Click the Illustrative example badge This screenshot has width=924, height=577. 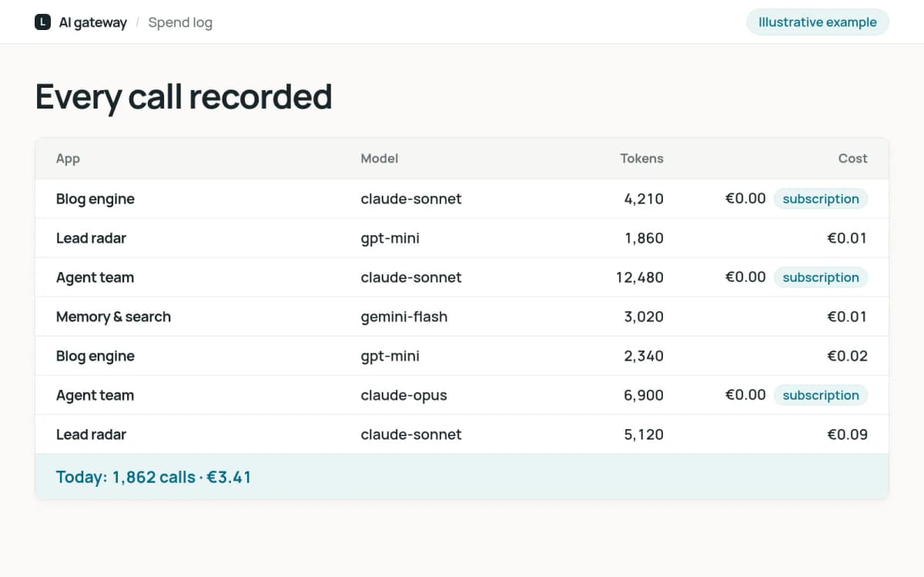tap(818, 22)
